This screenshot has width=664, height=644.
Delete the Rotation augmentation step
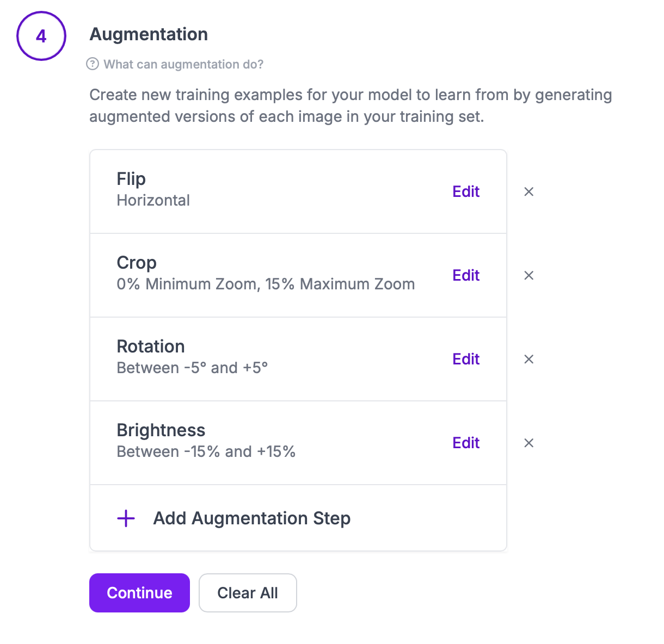tap(528, 360)
